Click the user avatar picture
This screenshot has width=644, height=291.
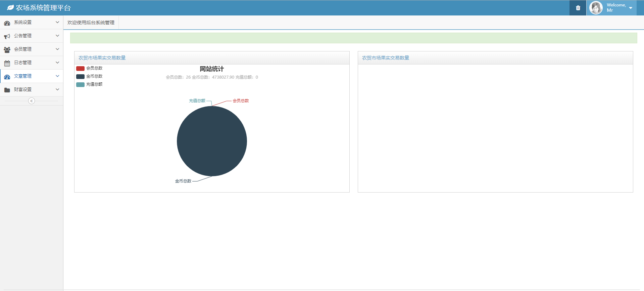[596, 8]
